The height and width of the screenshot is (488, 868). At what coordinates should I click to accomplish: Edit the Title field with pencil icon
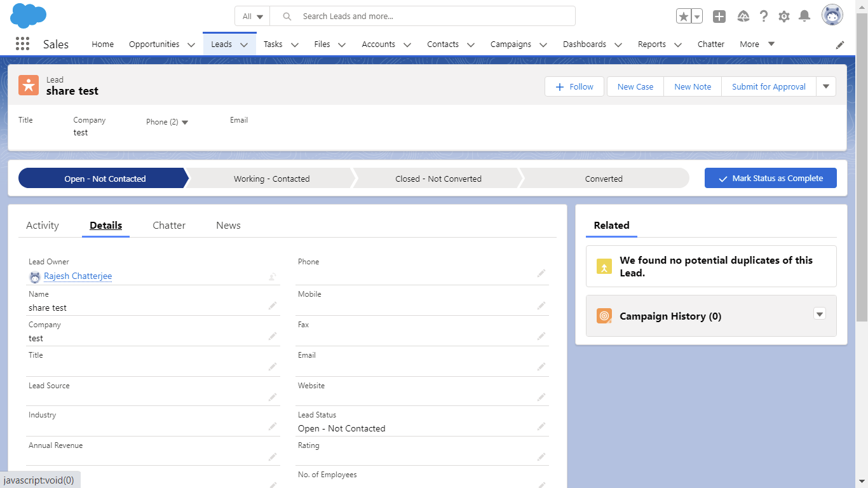pos(272,367)
